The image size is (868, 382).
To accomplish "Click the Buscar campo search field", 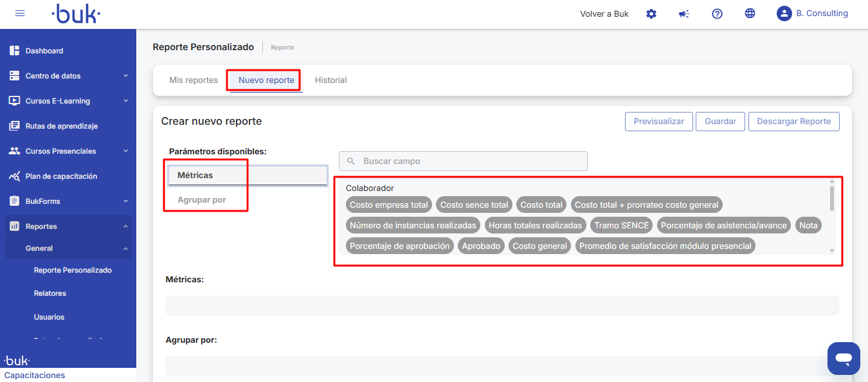I will [x=463, y=161].
